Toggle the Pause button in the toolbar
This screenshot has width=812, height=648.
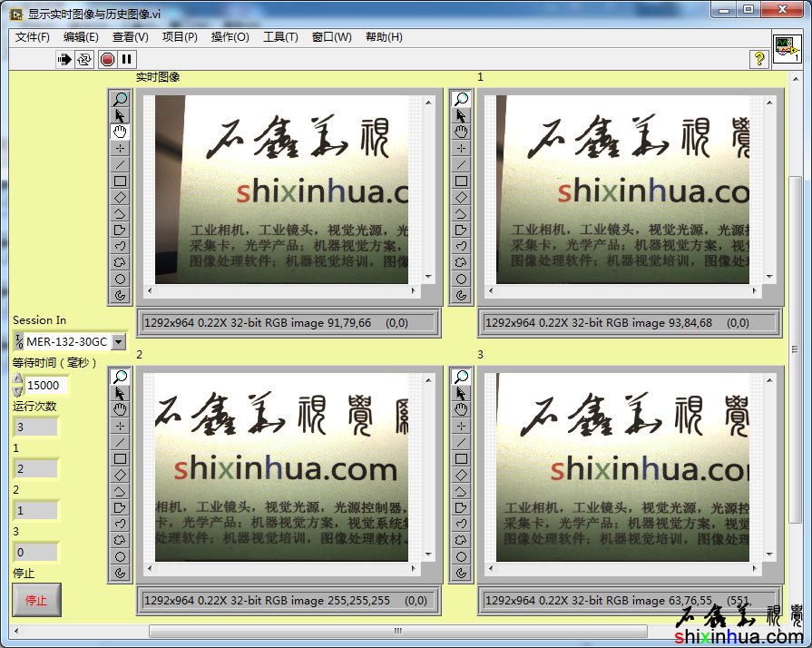pos(127,59)
